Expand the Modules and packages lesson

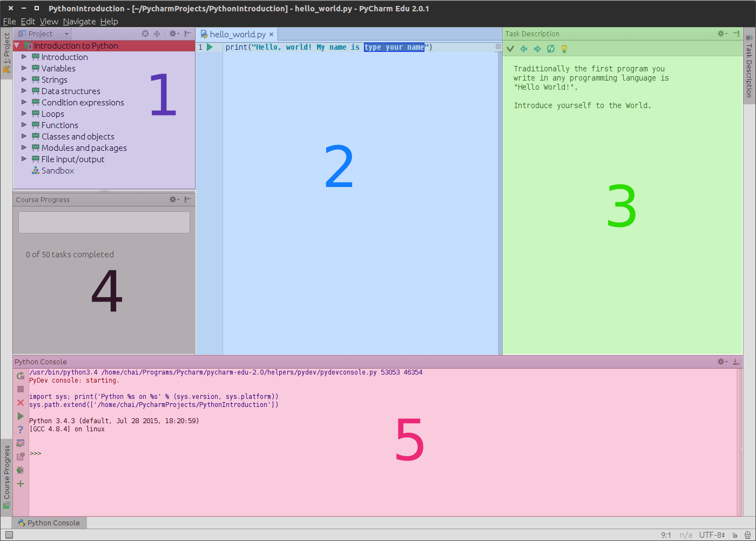24,148
